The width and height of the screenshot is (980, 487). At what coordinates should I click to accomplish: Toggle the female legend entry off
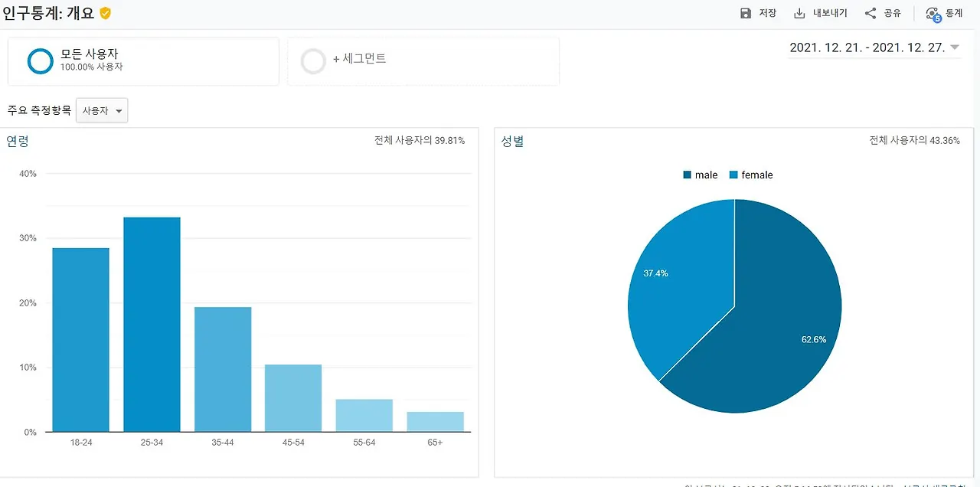751,175
